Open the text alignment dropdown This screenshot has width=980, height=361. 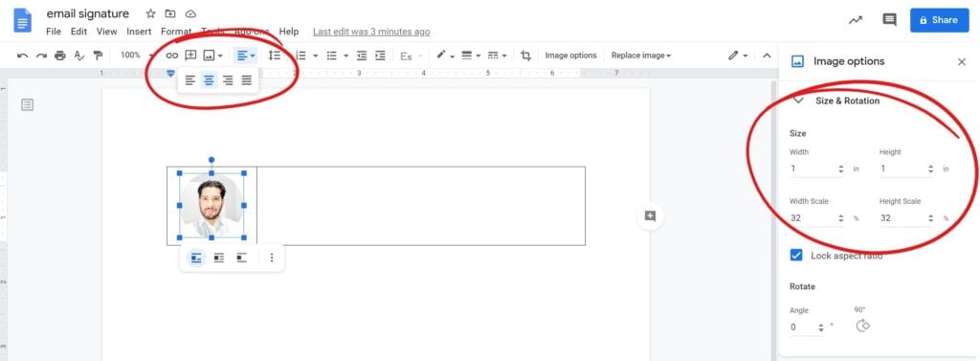coord(246,56)
